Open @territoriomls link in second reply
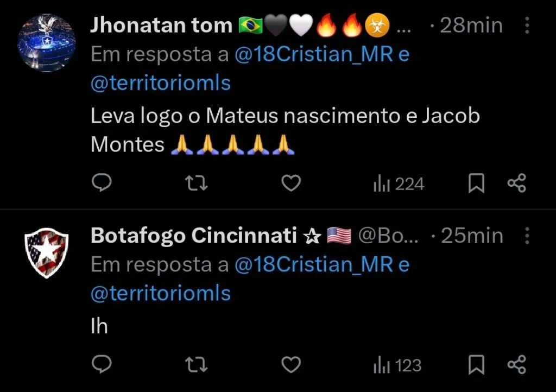The image size is (556, 392). click(161, 294)
